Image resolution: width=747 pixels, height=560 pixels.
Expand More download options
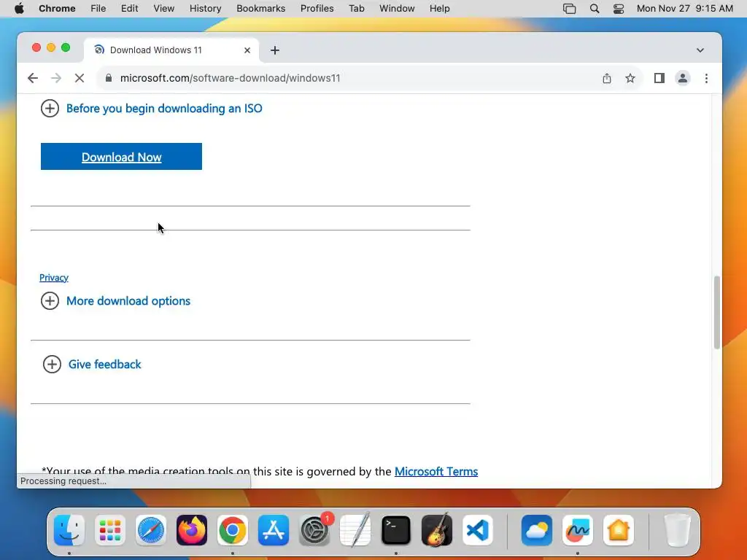115,301
